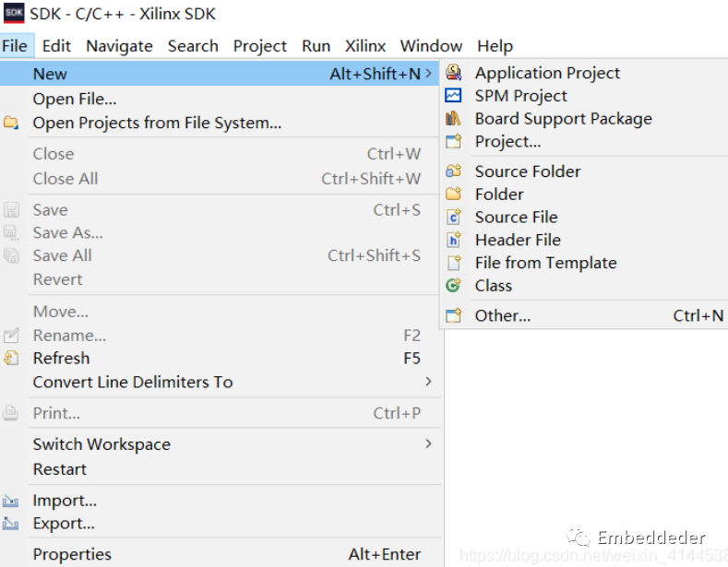This screenshot has width=728, height=567.
Task: Open the File menu
Action: [15, 46]
